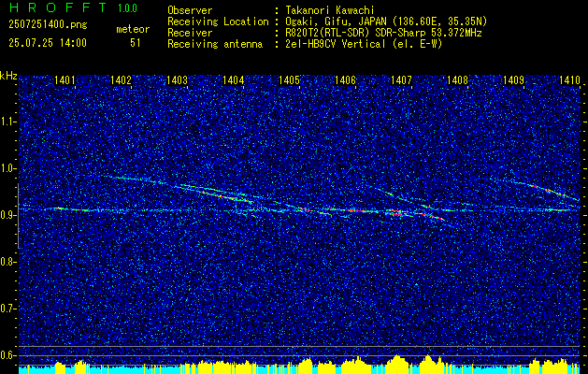The height and width of the screenshot is (374, 588).
Task: Click the 1408 time marker
Action: click(x=457, y=80)
